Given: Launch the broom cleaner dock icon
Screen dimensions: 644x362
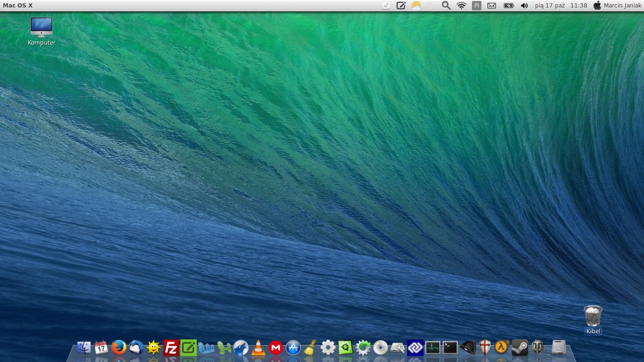Looking at the screenshot, I should (x=310, y=347).
